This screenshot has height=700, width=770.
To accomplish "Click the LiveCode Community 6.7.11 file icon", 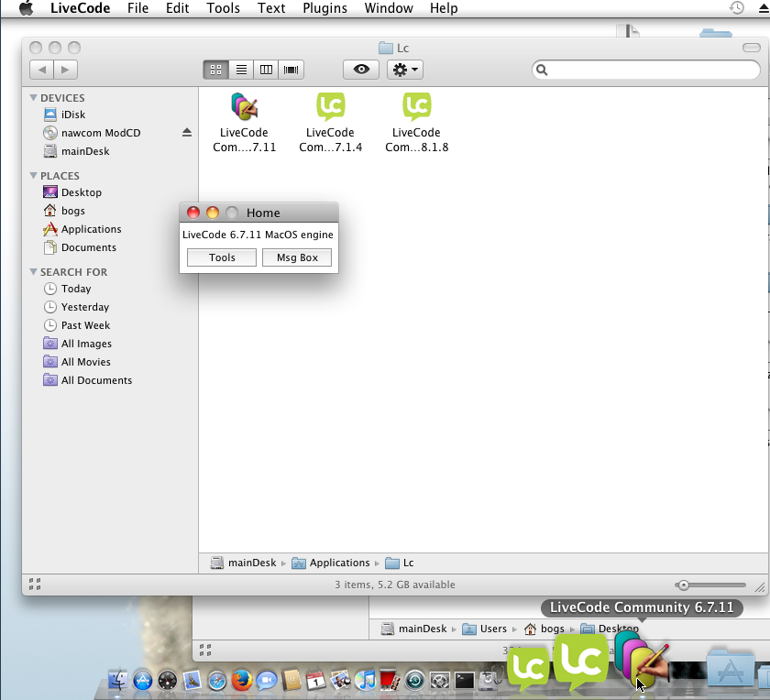I will [244, 107].
